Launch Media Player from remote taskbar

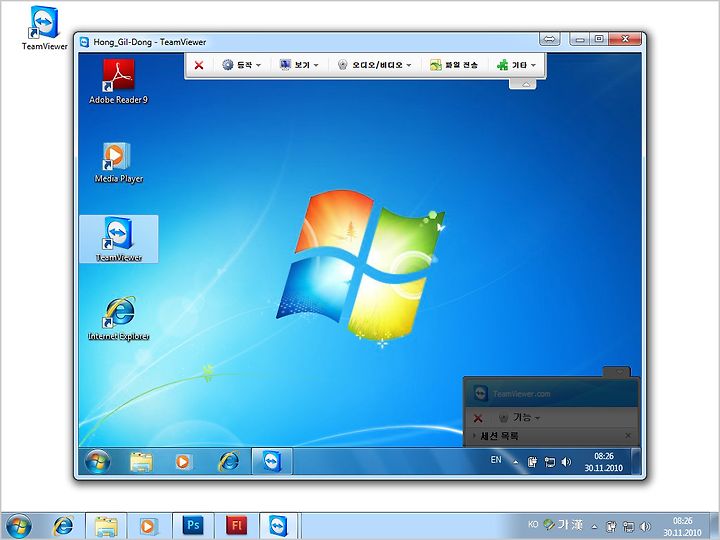pyautogui.click(x=183, y=461)
